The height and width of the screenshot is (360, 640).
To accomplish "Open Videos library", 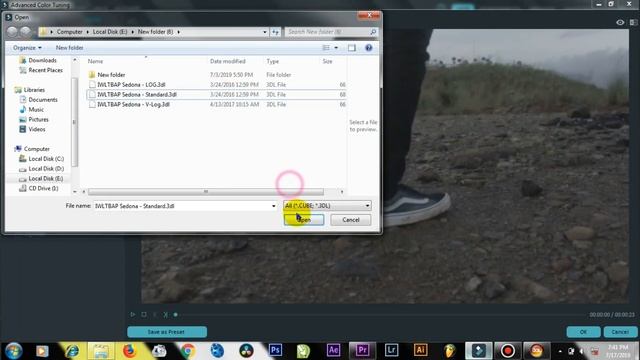I will coord(37,129).
